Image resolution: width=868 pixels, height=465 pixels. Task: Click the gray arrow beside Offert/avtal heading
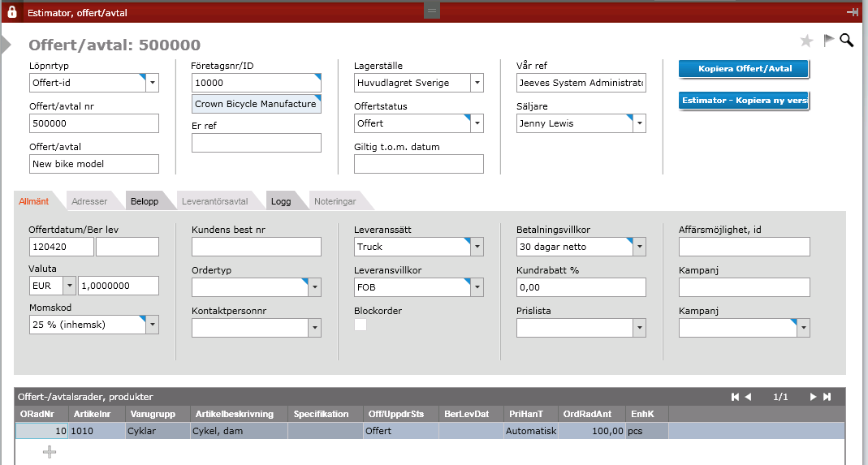pyautogui.click(x=6, y=45)
